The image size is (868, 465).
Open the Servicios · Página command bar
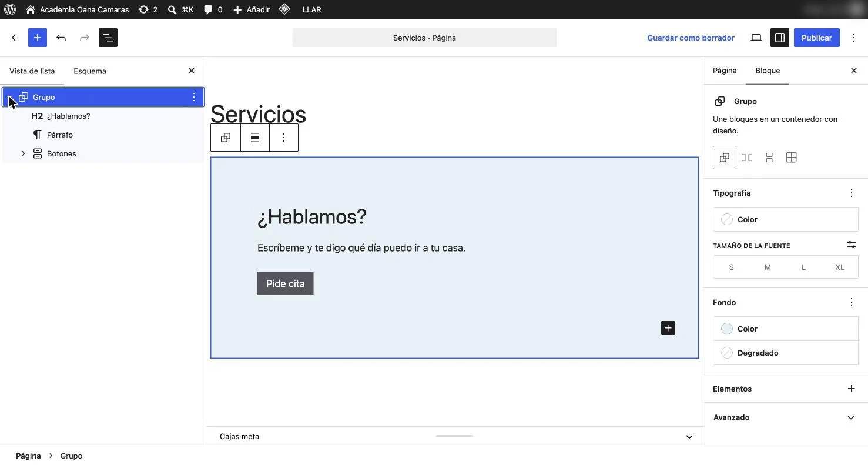(x=424, y=38)
